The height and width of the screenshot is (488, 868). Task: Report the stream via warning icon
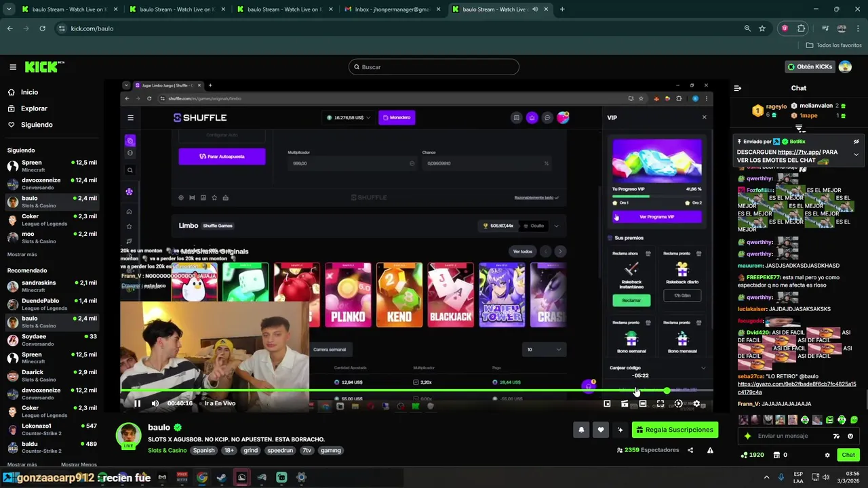[x=710, y=450]
